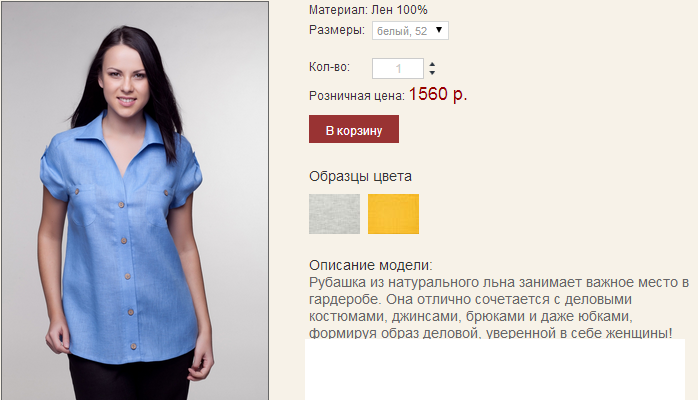Image resolution: width=698 pixels, height=400 pixels.
Task: Click the "Розничная цена:" label
Action: (357, 96)
